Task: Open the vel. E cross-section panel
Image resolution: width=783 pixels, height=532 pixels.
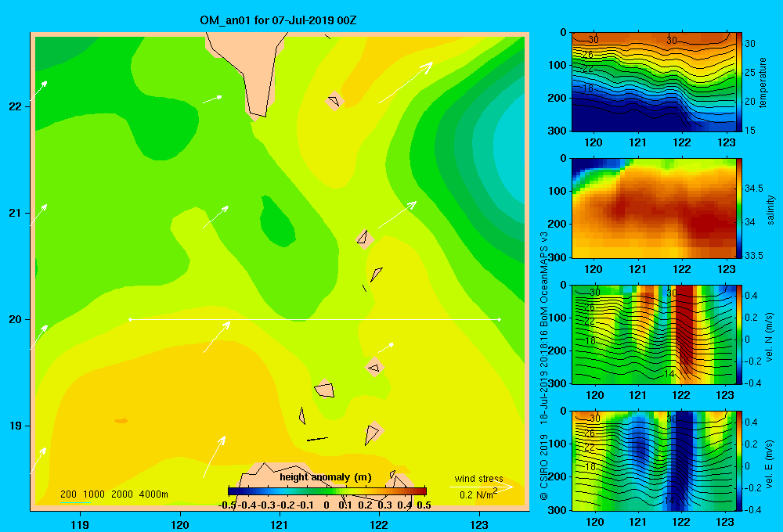Action: point(654,461)
